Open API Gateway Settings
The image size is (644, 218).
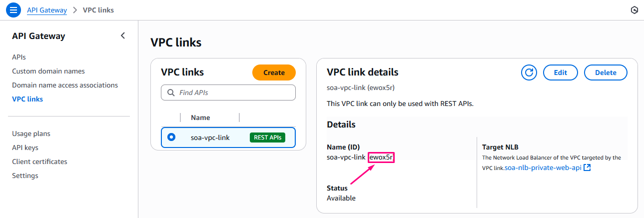click(25, 175)
